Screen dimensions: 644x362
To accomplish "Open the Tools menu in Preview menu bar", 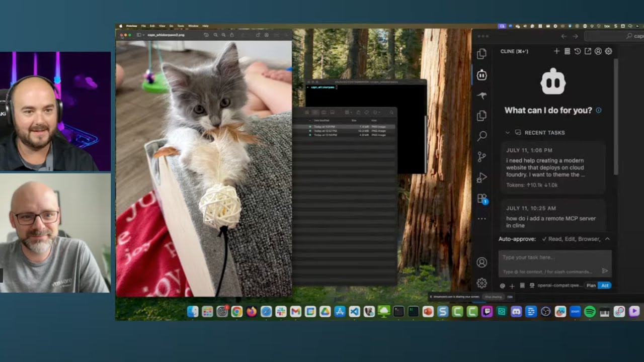I will click(x=180, y=26).
